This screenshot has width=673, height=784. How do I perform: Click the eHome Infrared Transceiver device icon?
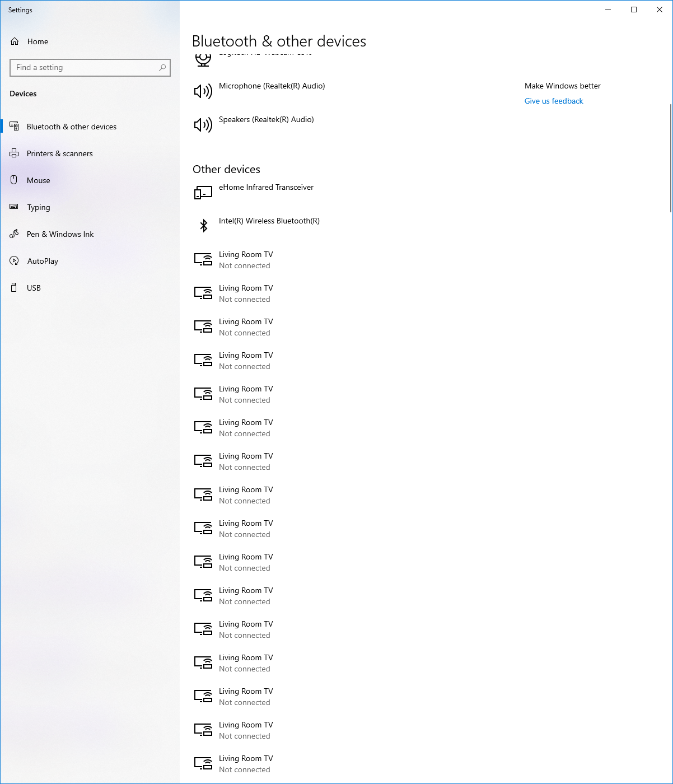pos(203,192)
